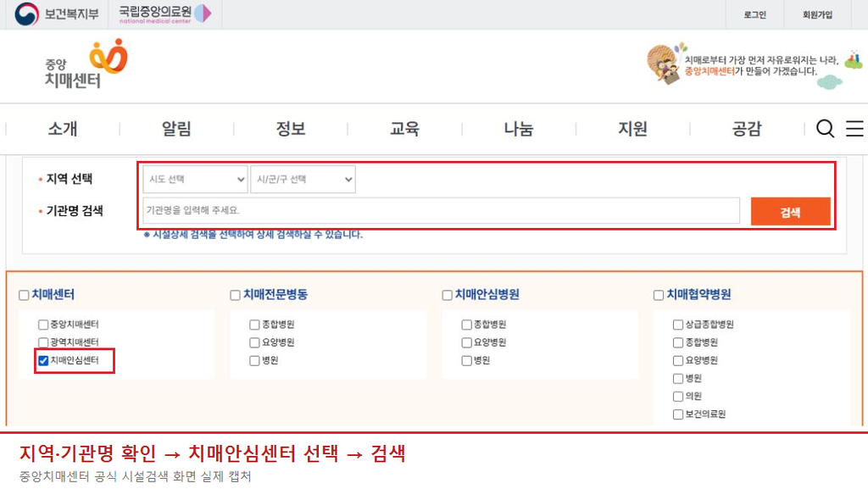Screen dimensions: 868x489
Task: Check the 상급종합병원 checkbox
Action: [678, 324]
